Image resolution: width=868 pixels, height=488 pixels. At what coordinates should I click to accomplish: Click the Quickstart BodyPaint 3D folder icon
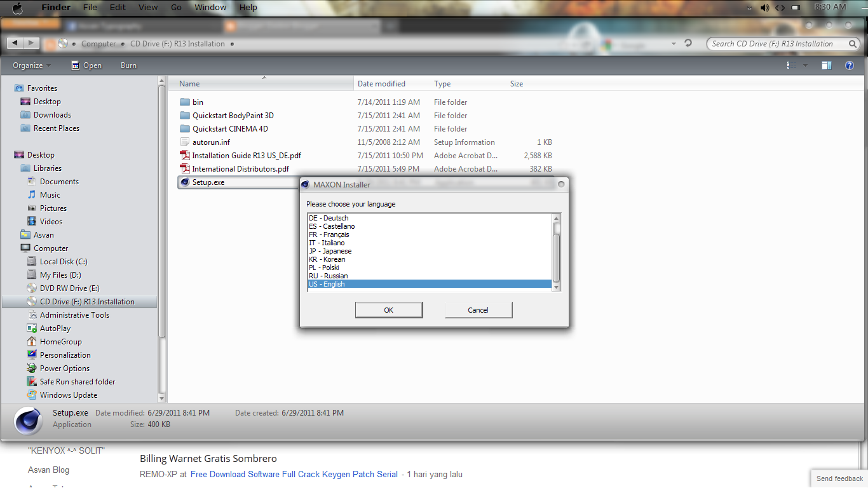click(x=185, y=116)
